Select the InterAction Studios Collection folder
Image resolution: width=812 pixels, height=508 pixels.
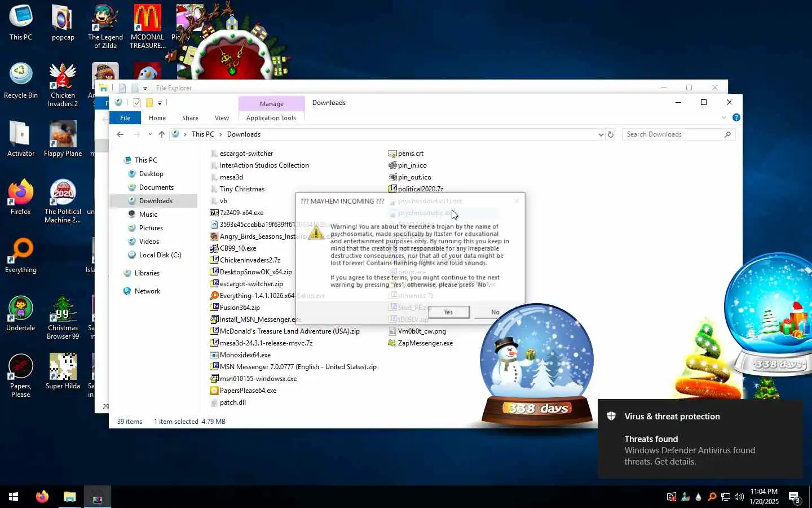pyautogui.click(x=264, y=165)
